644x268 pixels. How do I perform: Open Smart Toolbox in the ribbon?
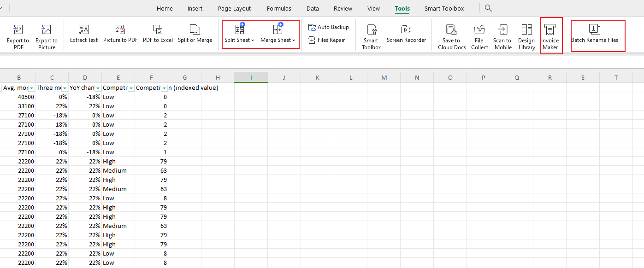(371, 37)
